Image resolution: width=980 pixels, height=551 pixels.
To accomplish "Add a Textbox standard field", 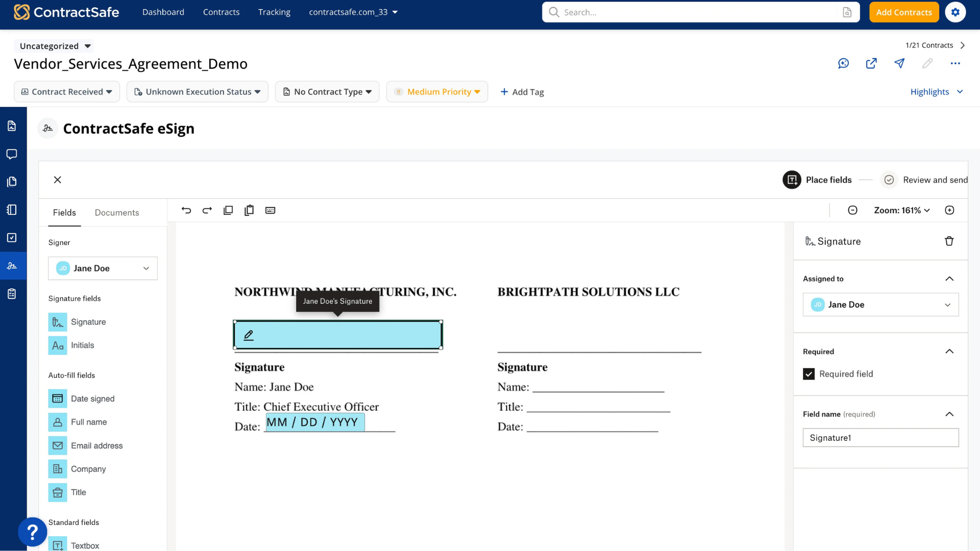I will (74, 545).
